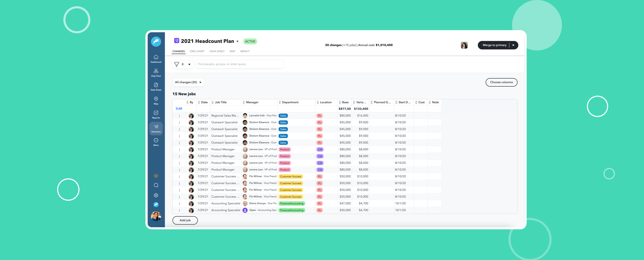644x260 pixels.
Task: Open the All changes (20) dropdown
Action: point(188,82)
